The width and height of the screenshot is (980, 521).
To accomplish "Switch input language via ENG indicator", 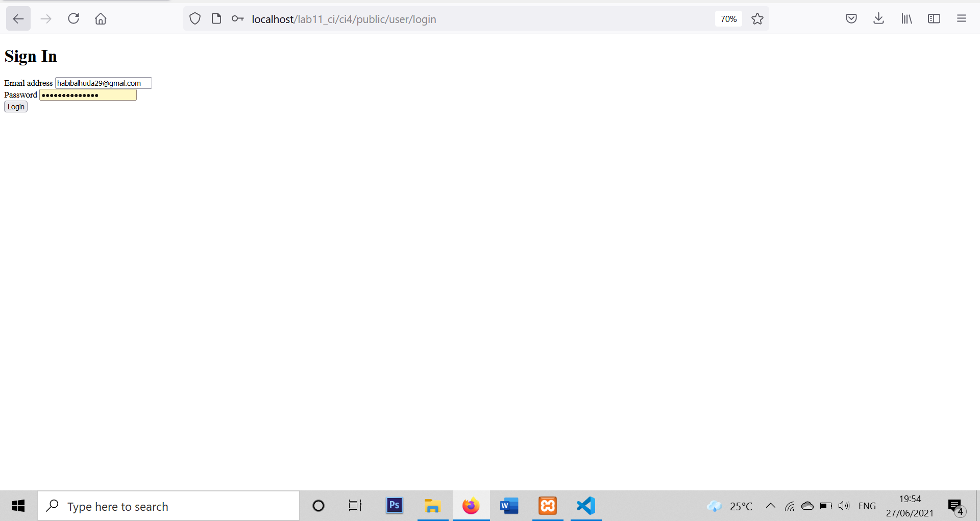I will click(x=867, y=506).
